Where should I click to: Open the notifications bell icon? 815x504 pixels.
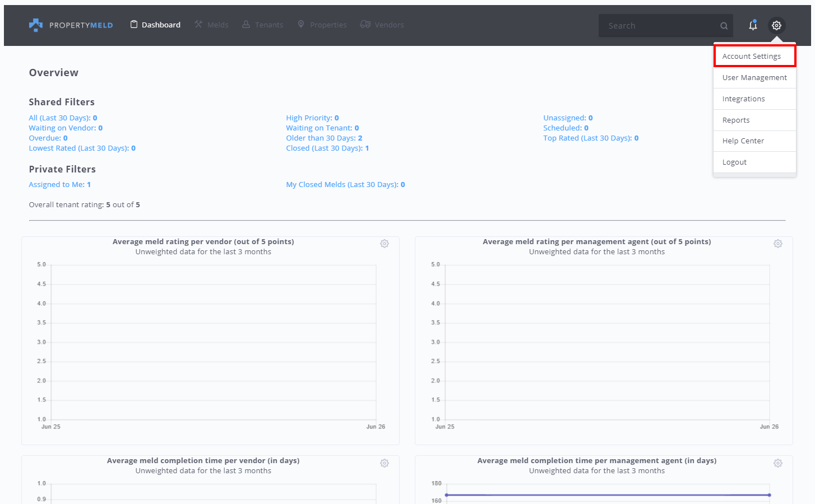753,25
